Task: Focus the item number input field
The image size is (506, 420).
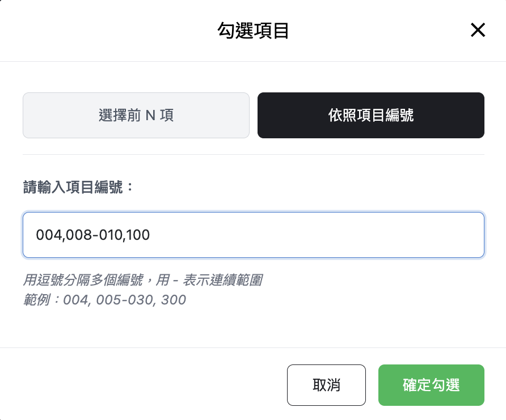Action: click(x=253, y=235)
